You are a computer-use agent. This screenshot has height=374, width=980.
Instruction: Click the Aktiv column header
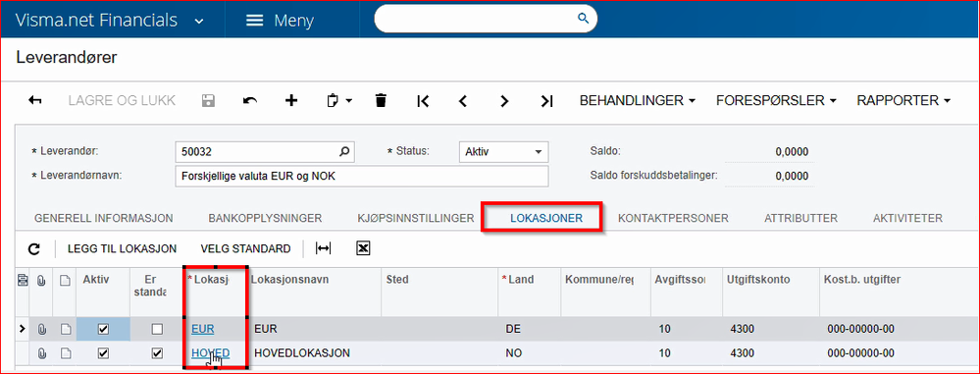pyautogui.click(x=96, y=280)
